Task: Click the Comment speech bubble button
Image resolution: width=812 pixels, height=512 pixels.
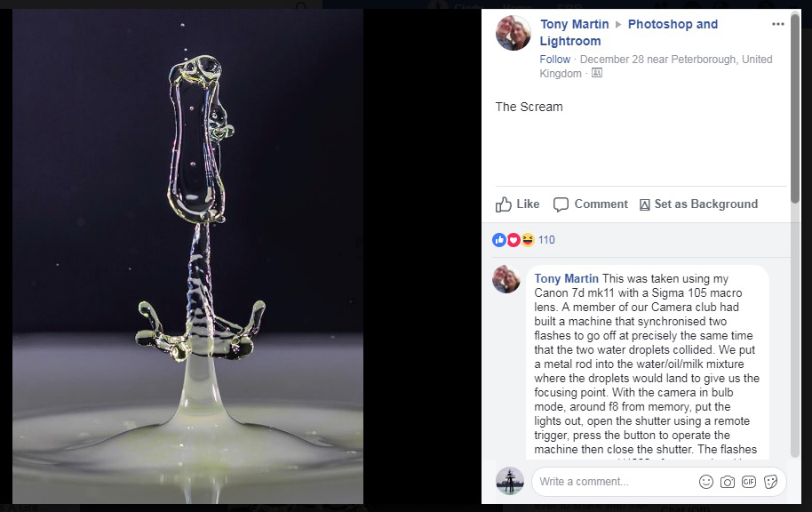Action: pyautogui.click(x=591, y=204)
